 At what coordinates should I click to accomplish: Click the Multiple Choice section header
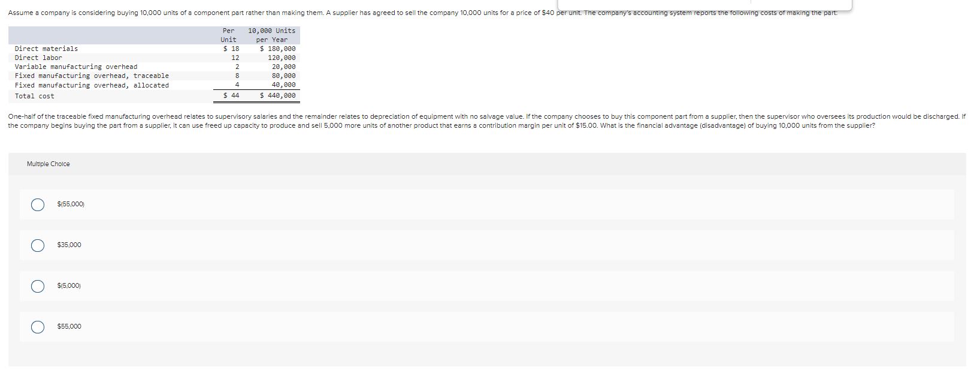(x=49, y=164)
